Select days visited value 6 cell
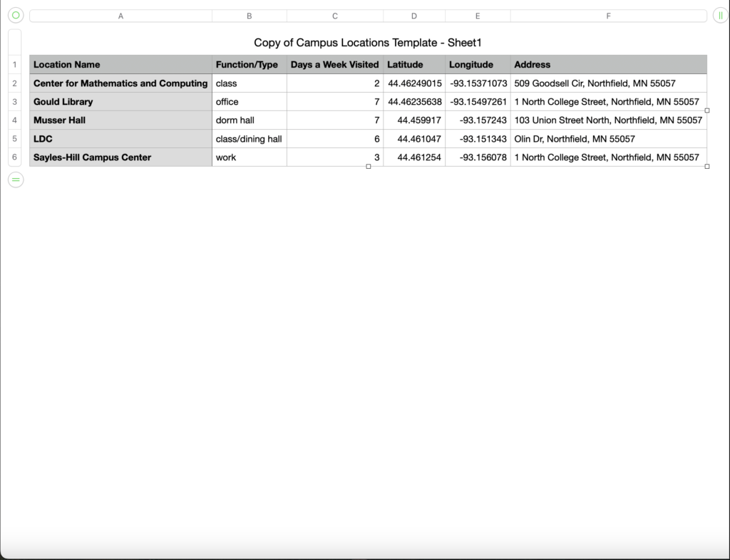 [x=335, y=139]
